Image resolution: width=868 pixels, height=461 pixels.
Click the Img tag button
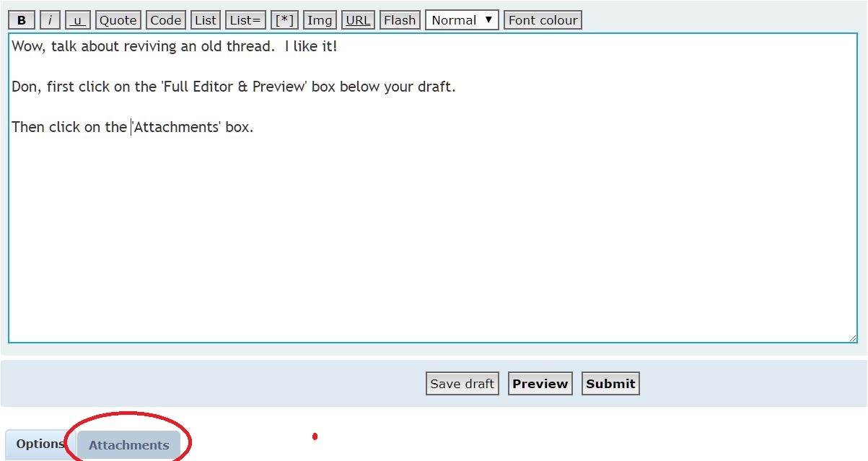320,20
